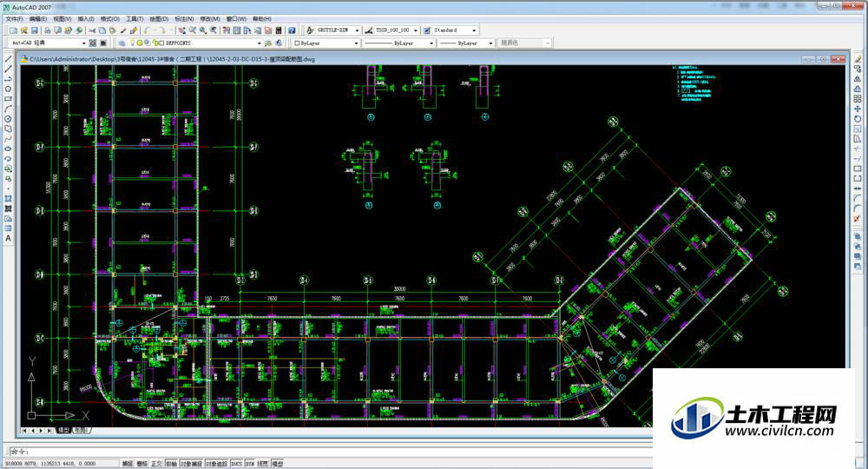Activate the Pan realtime tool
Image resolution: width=868 pixels, height=469 pixels.
182,30
